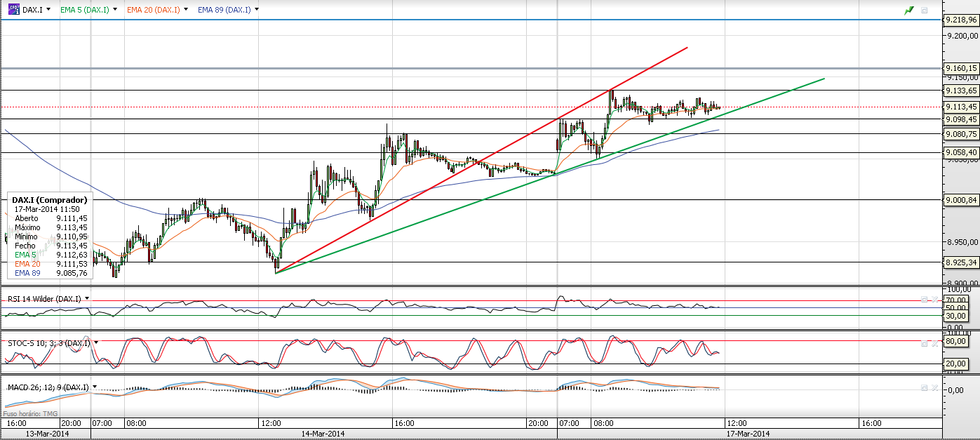Click the EMA 5 value 9.112,63 in data box
Viewport: 980px width, 440px height.
(72, 255)
